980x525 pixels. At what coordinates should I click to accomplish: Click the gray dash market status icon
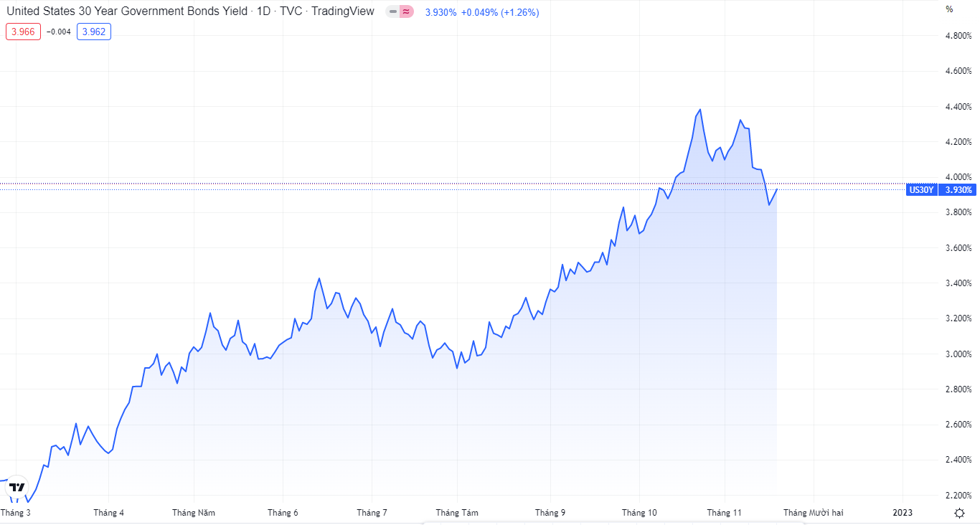click(393, 12)
